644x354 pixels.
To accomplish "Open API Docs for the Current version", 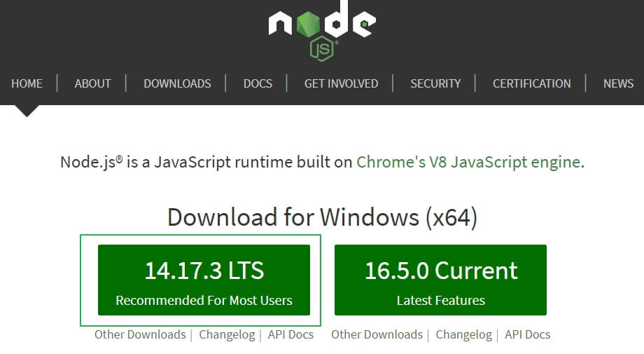I will coord(527,334).
